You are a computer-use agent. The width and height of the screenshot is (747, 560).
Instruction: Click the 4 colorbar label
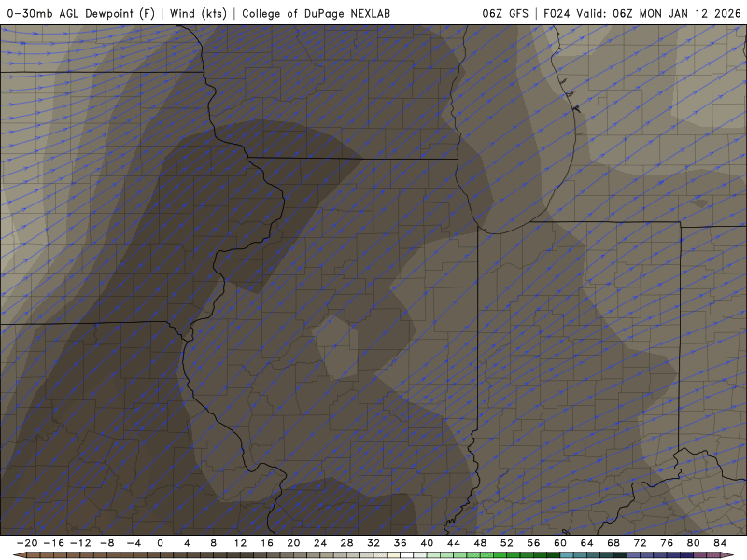pos(187,543)
